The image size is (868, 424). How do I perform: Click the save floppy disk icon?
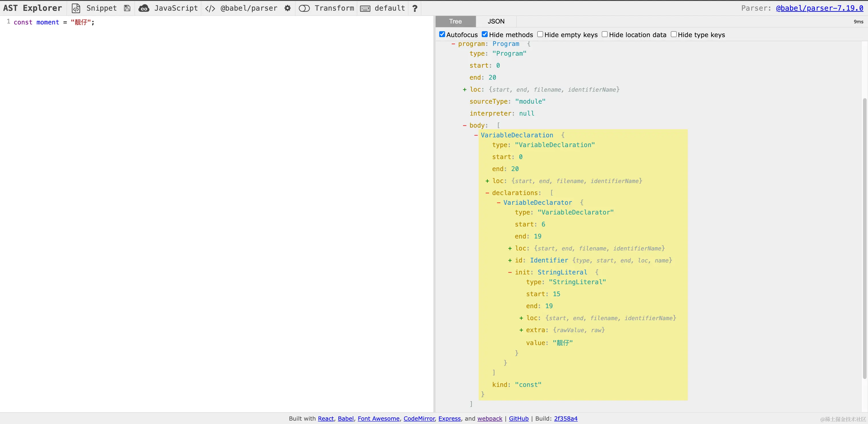coord(127,8)
